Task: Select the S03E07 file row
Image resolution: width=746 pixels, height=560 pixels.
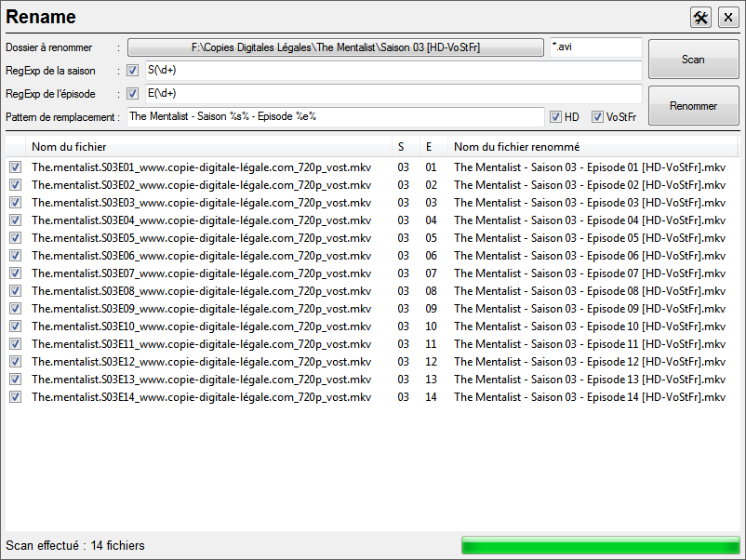Action: (x=200, y=273)
